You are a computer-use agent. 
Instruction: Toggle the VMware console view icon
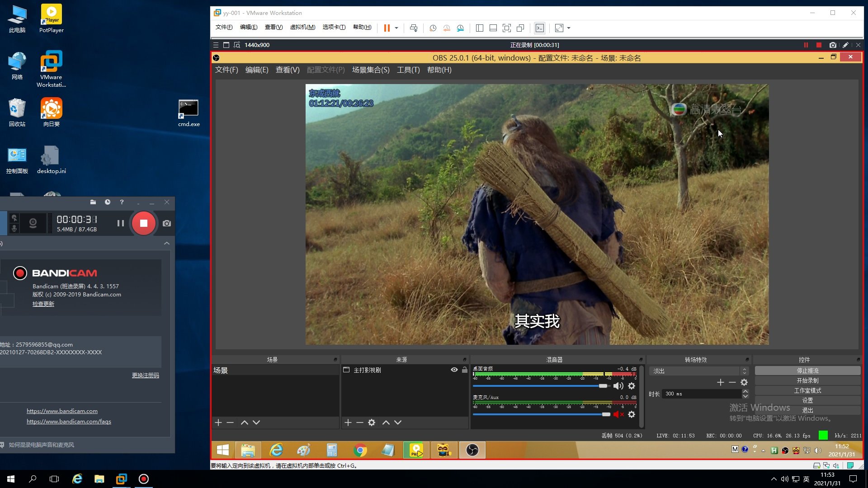pos(540,28)
